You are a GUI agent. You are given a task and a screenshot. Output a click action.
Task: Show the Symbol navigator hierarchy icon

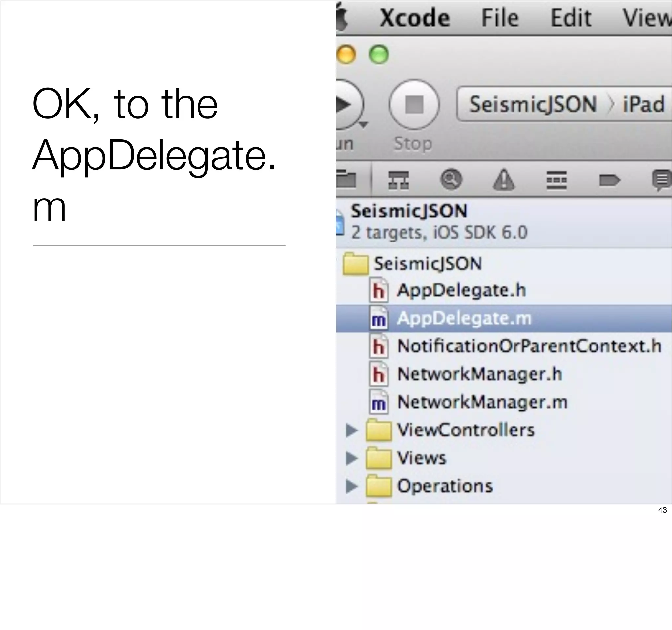[x=399, y=179]
